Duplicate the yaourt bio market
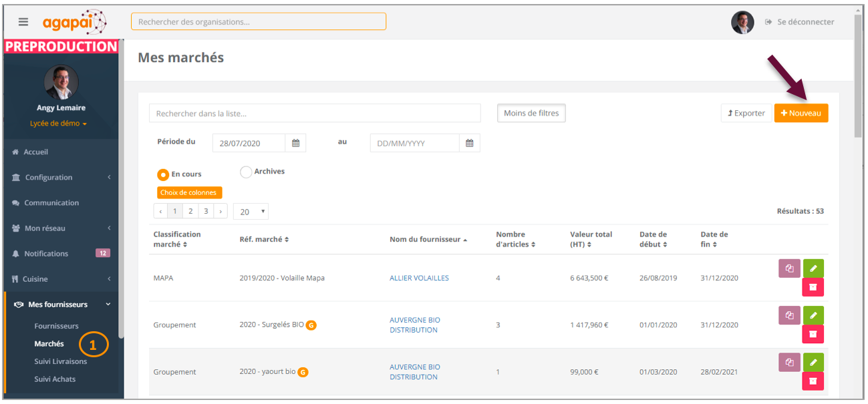This screenshot has height=404, width=868. [789, 363]
